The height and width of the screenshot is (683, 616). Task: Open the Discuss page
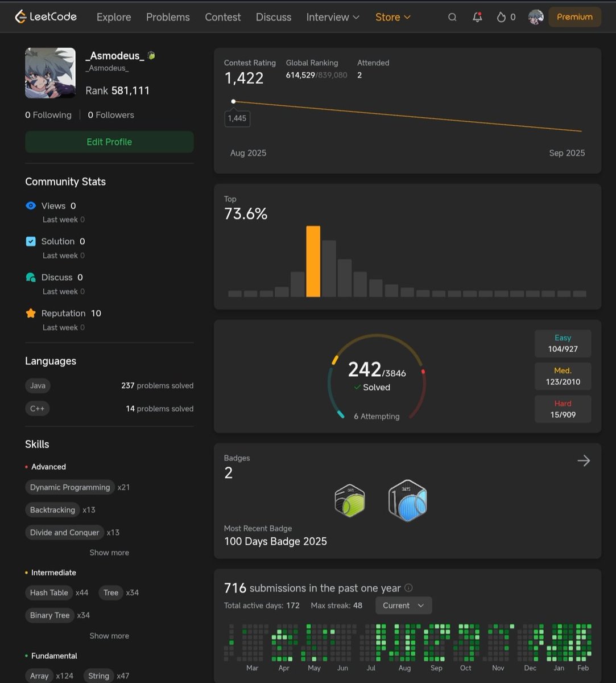[x=274, y=17]
